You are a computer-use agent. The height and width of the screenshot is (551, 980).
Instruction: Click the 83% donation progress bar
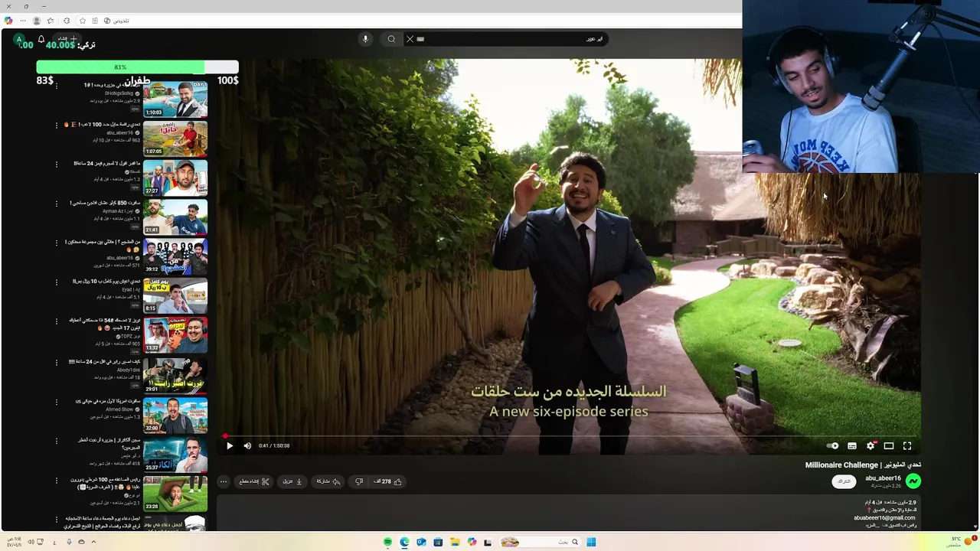(137, 67)
